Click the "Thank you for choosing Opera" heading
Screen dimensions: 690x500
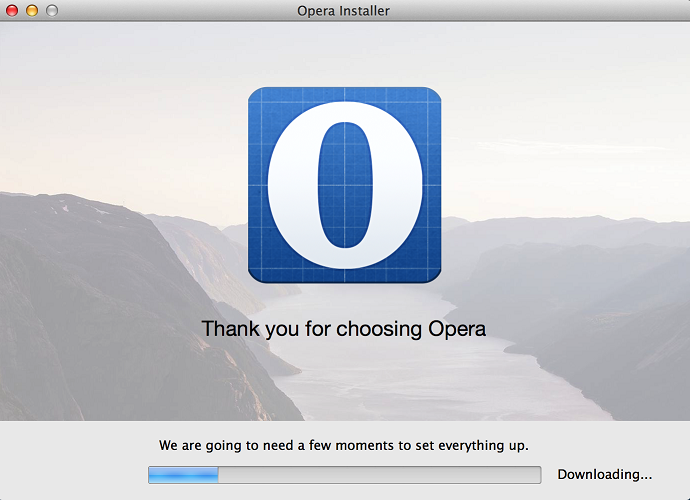tap(344, 328)
